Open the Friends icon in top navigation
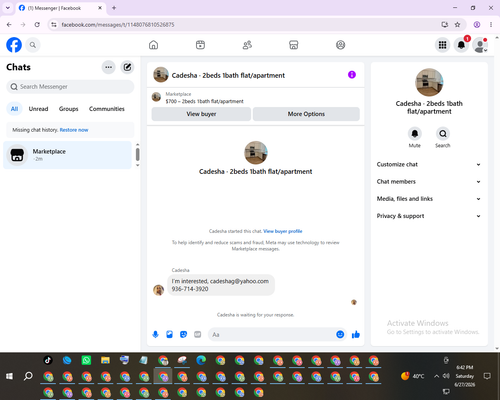The width and height of the screenshot is (500, 400). tap(247, 45)
